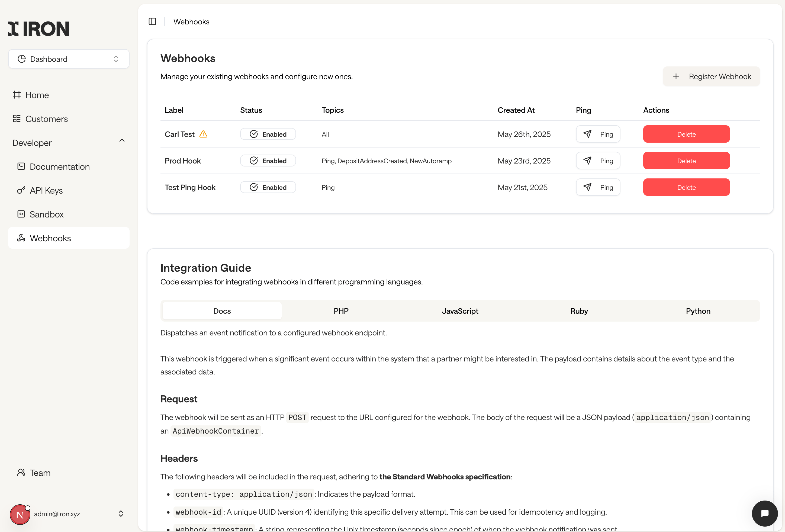Delete the Carl Test webhook
The image size is (785, 532).
[686, 134]
